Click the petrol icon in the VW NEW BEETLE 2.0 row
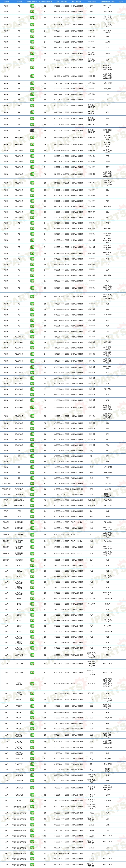Image resolution: width=126 pixels, height=868 pixels. [x=32, y=684]
